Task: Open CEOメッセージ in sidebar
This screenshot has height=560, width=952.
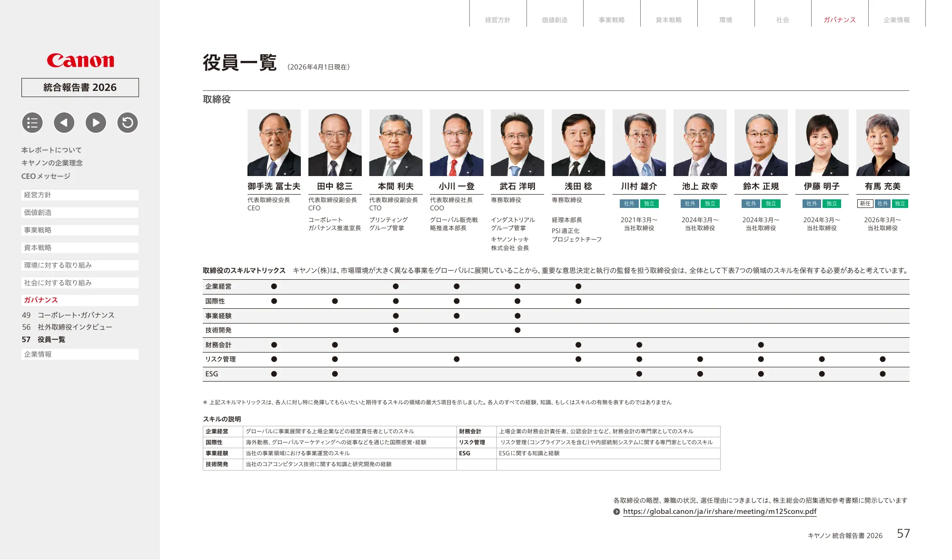Action: (46, 176)
